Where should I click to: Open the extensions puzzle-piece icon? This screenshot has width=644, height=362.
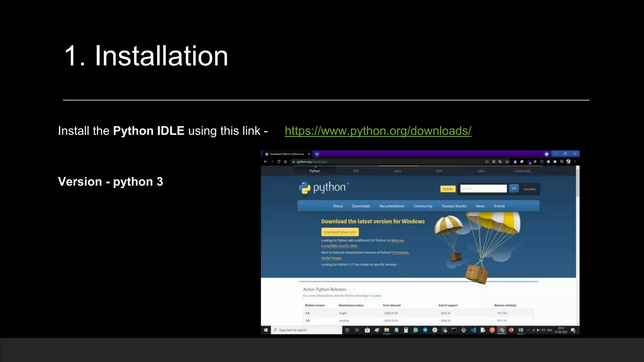[x=555, y=162]
